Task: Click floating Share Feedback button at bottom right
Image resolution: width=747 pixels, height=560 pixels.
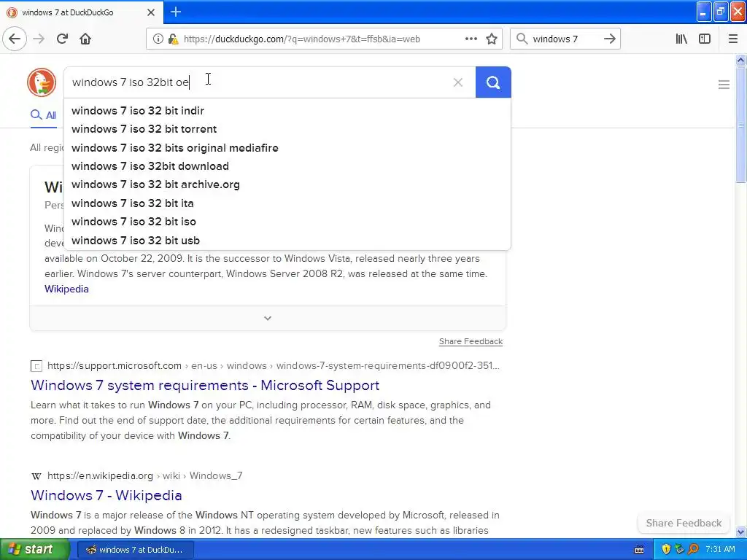Action: (x=684, y=523)
